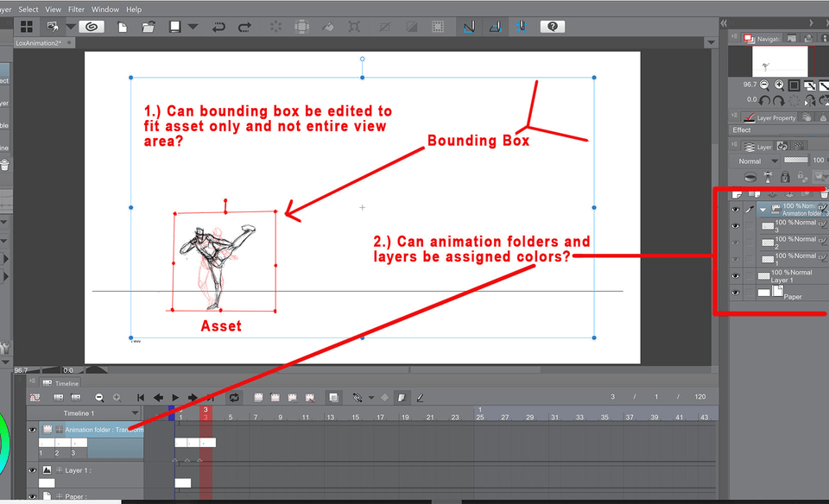Zoom out the timeline with the magnifier icon

click(x=98, y=397)
